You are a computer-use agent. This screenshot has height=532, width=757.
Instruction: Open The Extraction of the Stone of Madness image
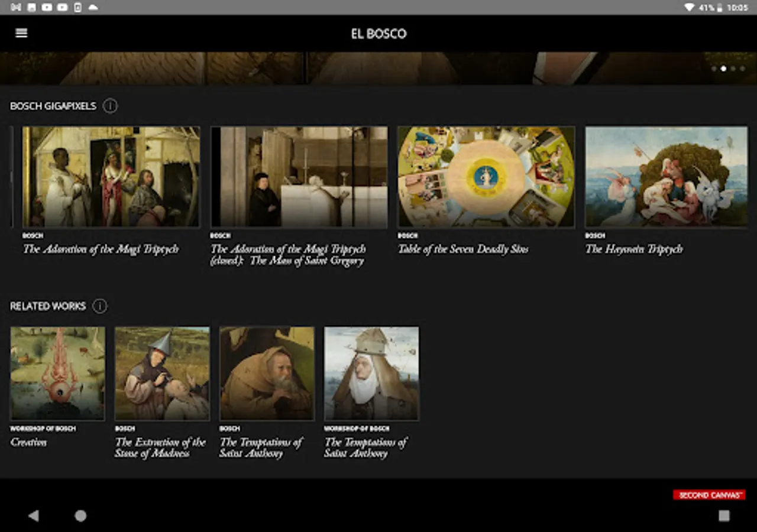click(162, 374)
